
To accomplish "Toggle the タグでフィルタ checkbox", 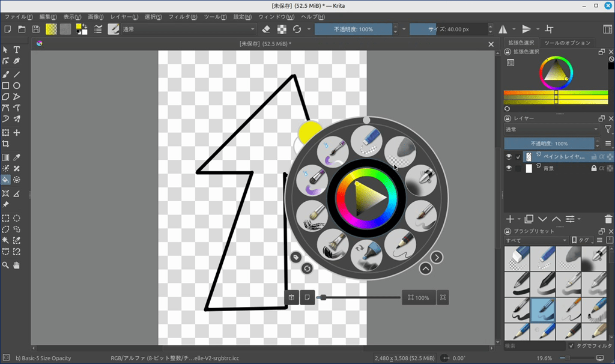I will (x=571, y=346).
